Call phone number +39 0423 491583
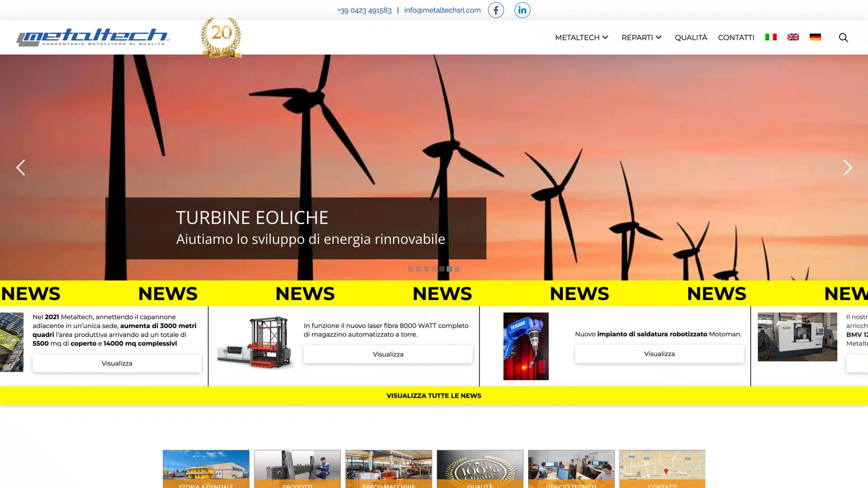 364,10
